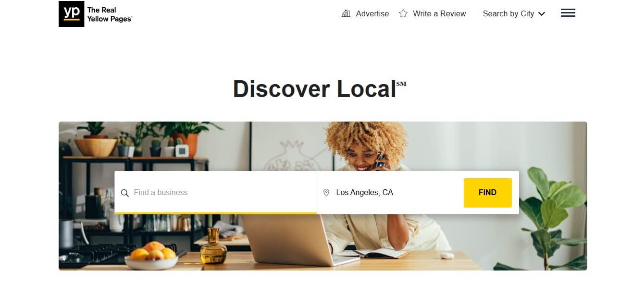Click the magnifying glass search icon
This screenshot has height=283, width=644.
(x=125, y=193)
